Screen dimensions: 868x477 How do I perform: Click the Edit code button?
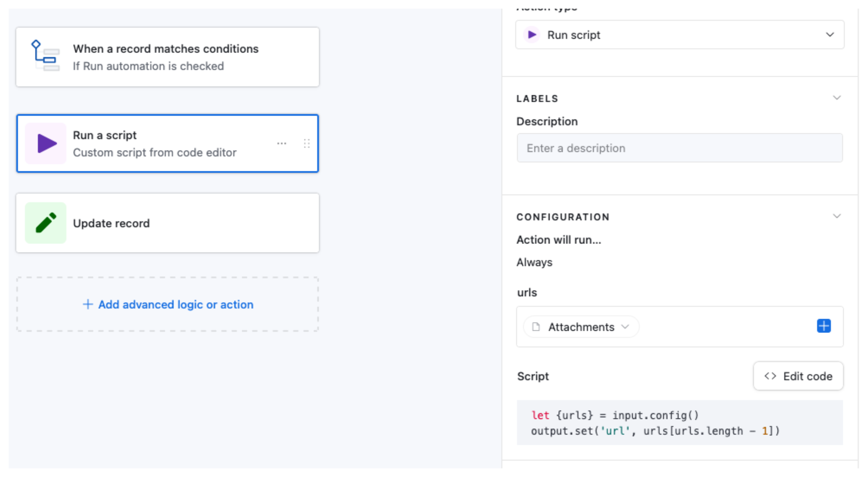(798, 376)
